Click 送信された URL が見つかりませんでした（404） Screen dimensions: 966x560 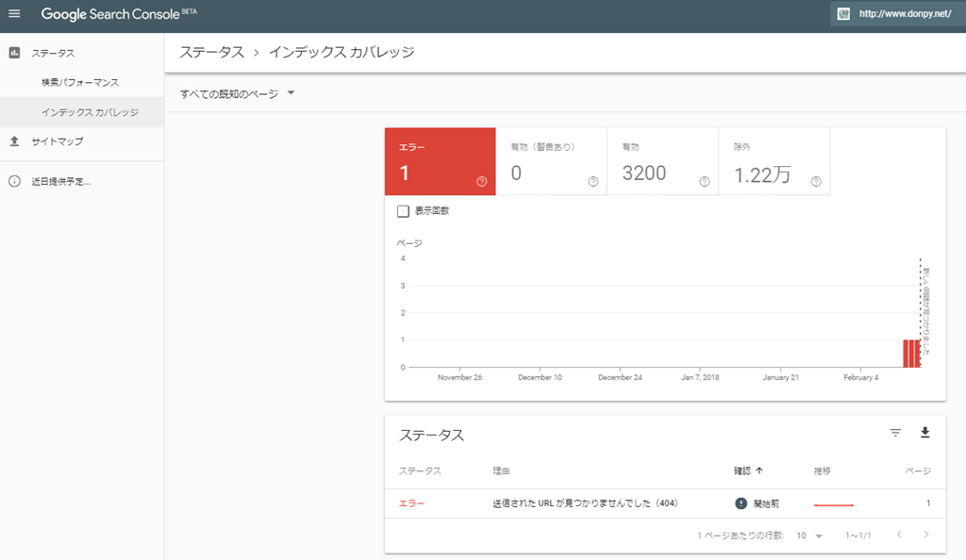[585, 503]
